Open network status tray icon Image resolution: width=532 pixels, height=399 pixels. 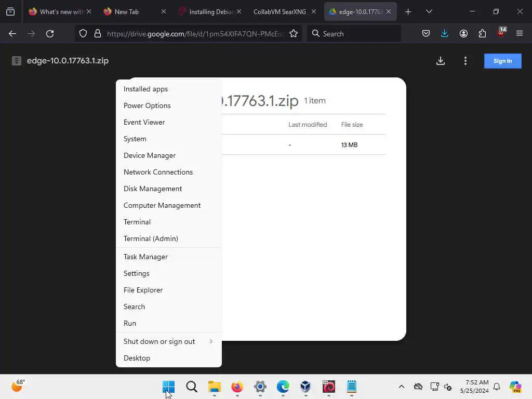click(x=435, y=387)
